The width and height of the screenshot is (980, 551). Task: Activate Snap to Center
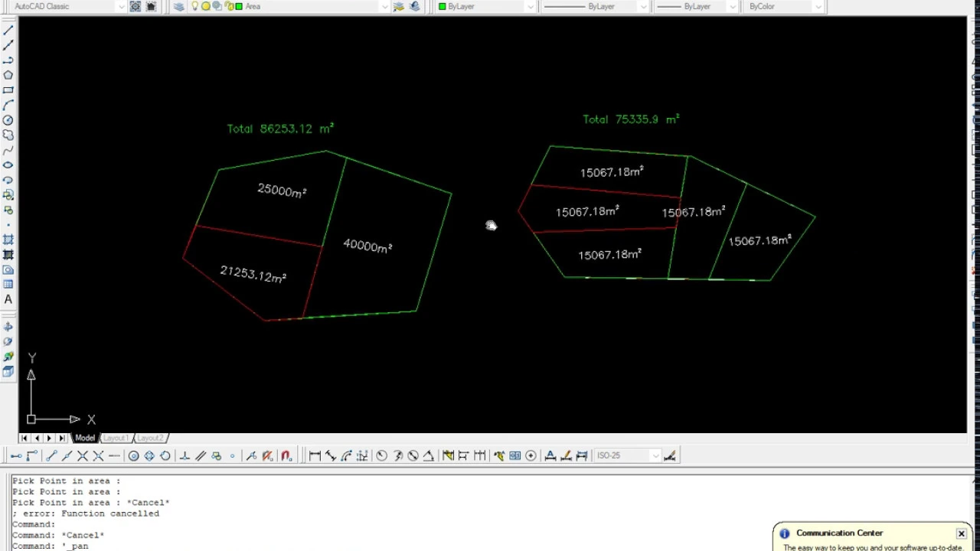pyautogui.click(x=133, y=456)
